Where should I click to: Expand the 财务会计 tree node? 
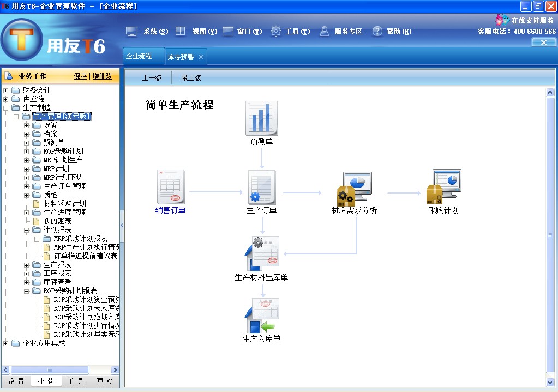[5, 91]
